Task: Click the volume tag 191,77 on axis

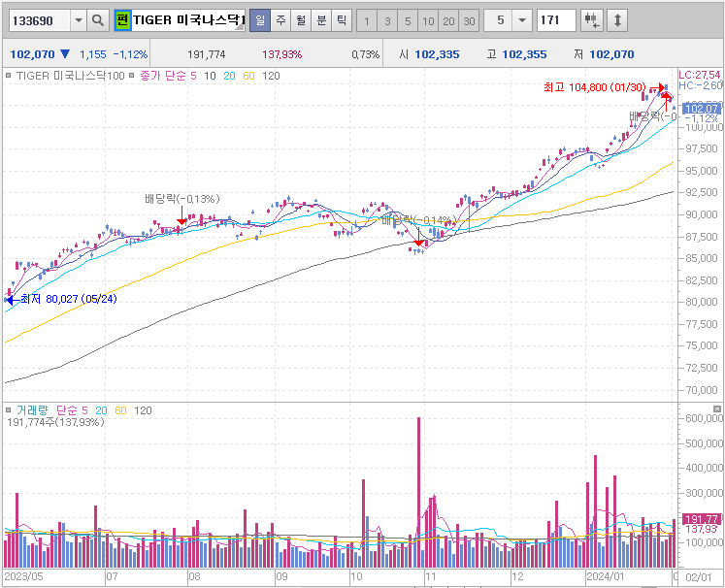Action: point(702,519)
